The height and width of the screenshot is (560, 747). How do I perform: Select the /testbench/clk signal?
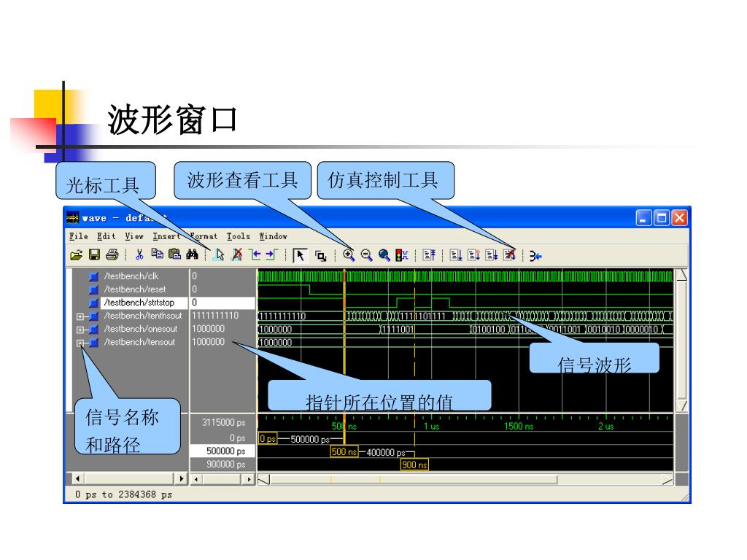pos(131,276)
